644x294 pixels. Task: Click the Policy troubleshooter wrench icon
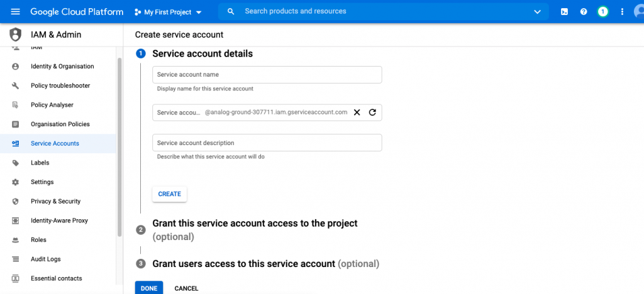tap(16, 85)
